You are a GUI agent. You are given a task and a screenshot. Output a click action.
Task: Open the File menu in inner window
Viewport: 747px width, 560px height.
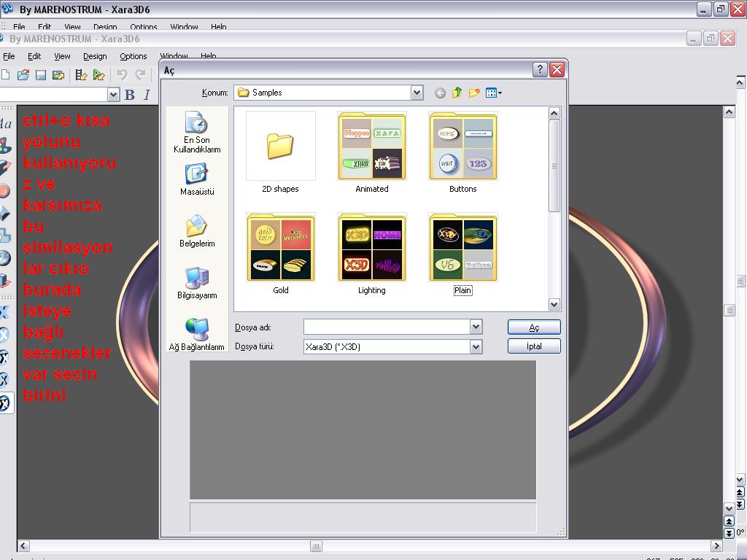(x=9, y=56)
